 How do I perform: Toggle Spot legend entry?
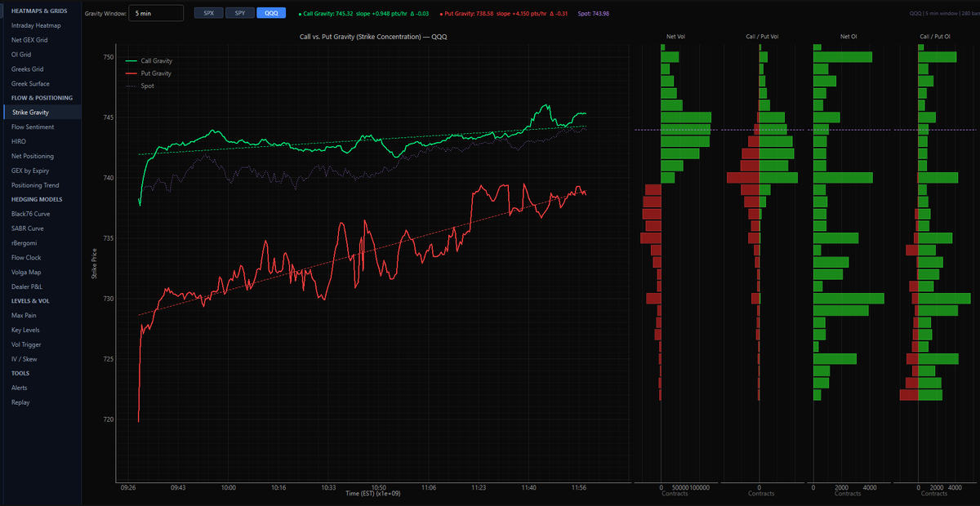140,86
